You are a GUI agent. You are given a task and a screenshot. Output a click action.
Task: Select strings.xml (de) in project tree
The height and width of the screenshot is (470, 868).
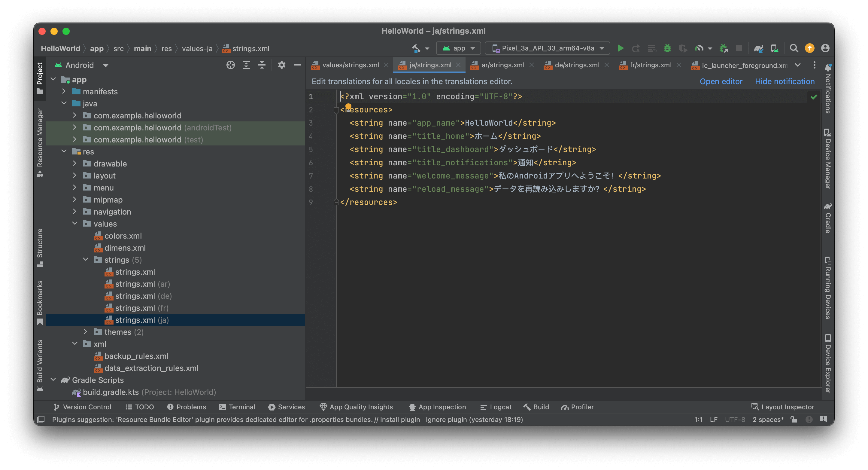click(143, 296)
